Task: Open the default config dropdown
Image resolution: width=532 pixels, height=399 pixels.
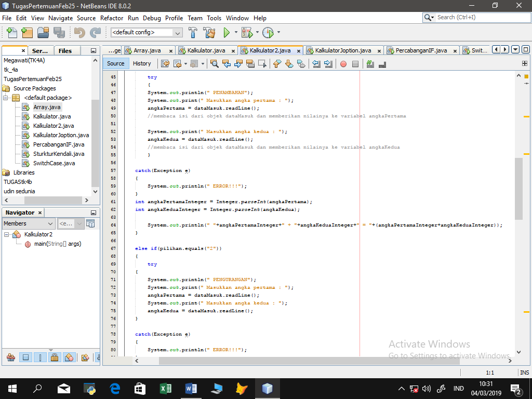Action: click(147, 33)
